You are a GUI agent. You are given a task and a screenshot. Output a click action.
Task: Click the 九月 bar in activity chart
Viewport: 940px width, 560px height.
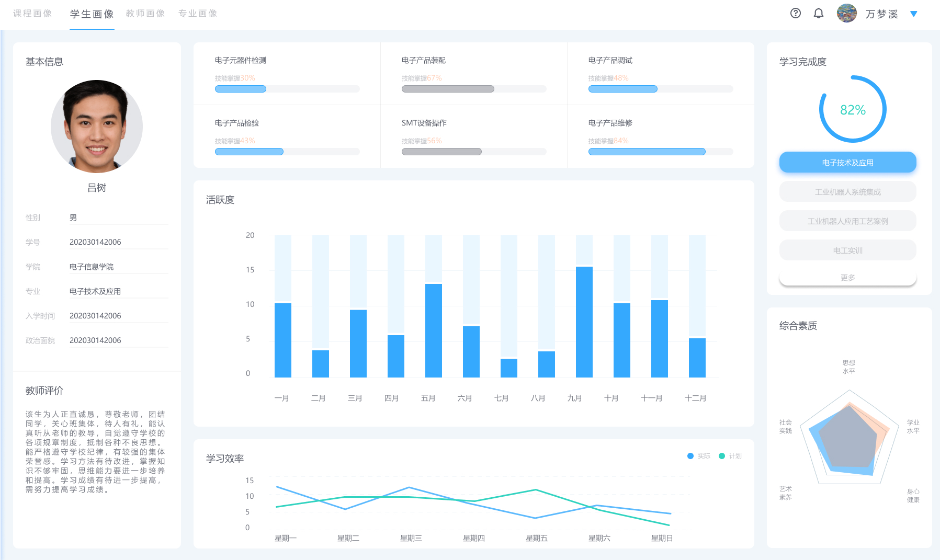coord(584,322)
